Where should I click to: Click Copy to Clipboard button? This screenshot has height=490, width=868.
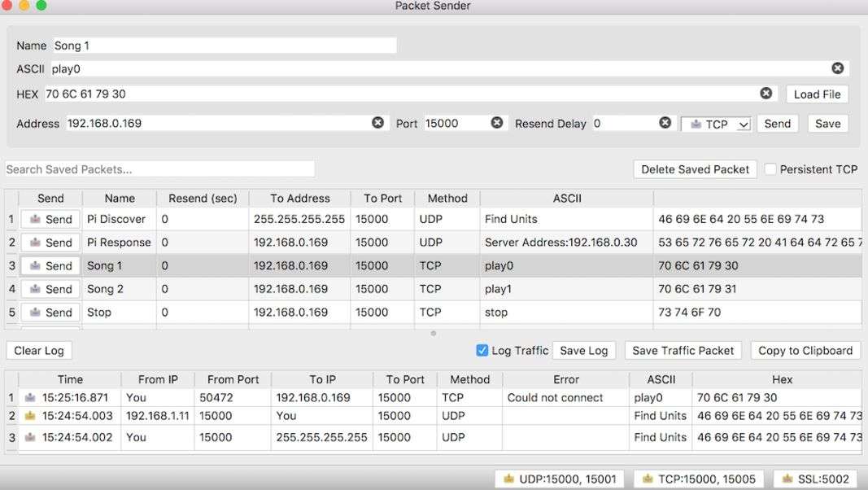point(805,351)
